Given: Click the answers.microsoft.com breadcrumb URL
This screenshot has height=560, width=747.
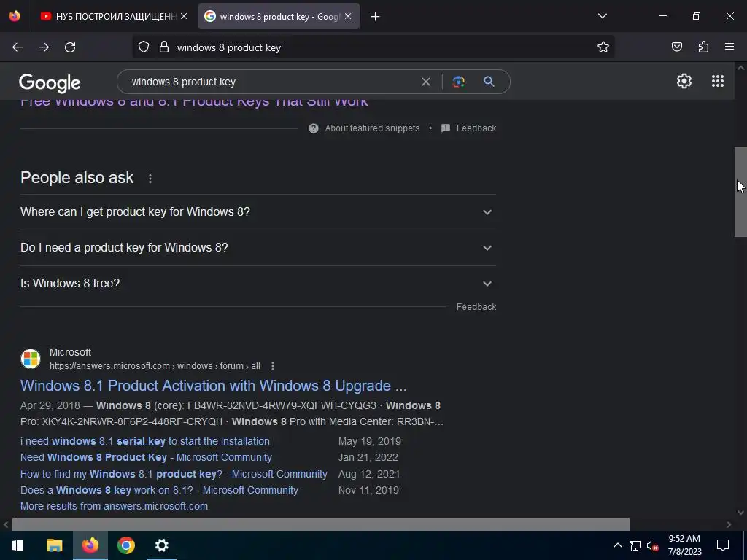Looking at the screenshot, I should tap(155, 366).
